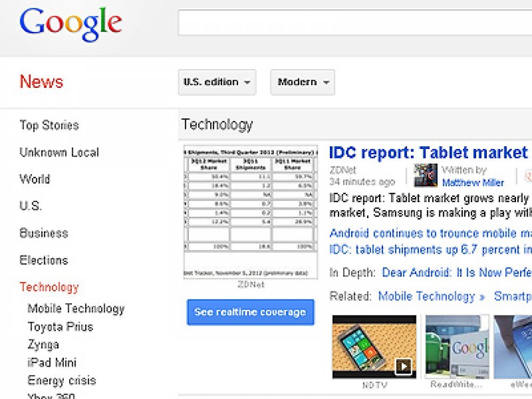Open the Modern layout dropdown

(x=302, y=82)
